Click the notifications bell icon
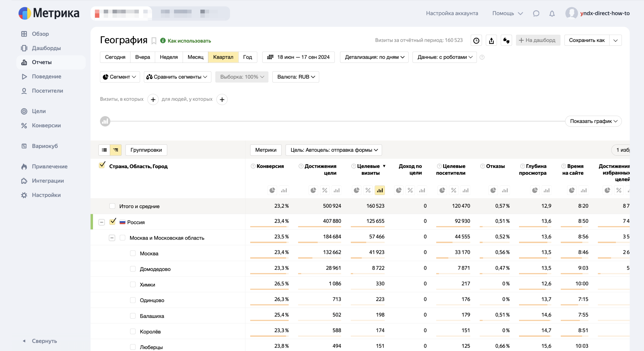 [x=552, y=14]
